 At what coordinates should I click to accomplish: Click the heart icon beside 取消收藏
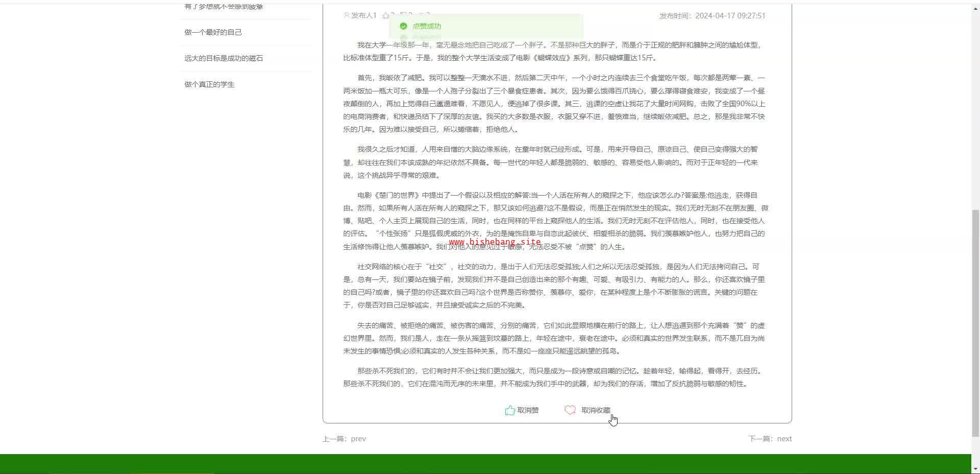tap(570, 410)
